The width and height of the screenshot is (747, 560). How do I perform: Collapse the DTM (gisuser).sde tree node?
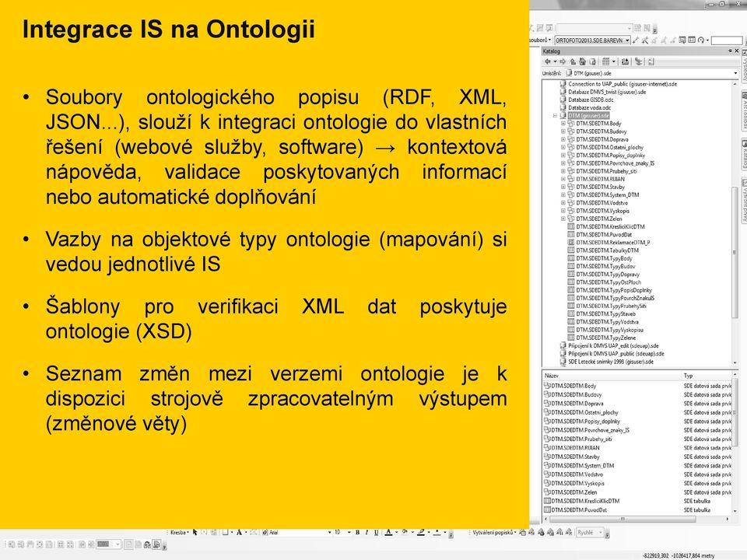tap(555, 116)
